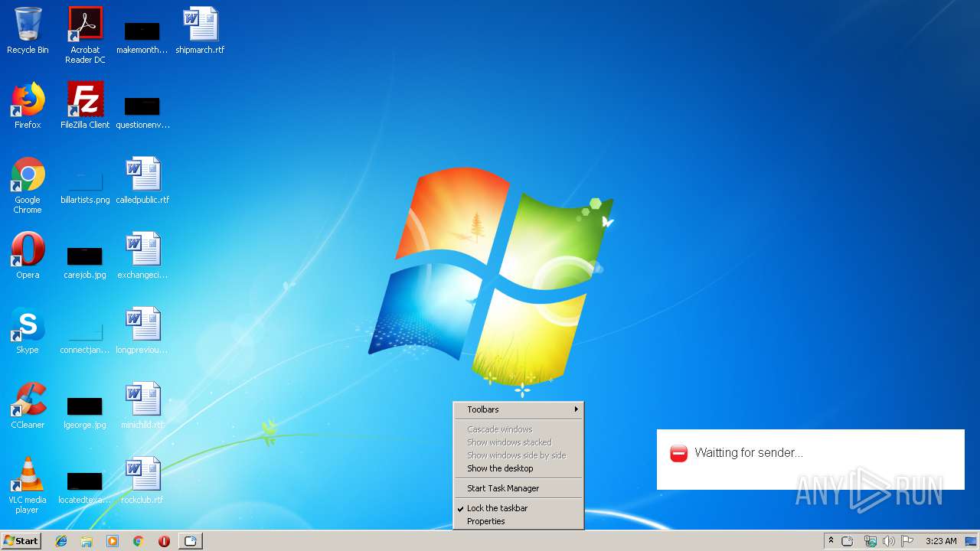Select the CCleaner desktop shortcut
Image resolution: width=980 pixels, height=551 pixels.
(28, 406)
